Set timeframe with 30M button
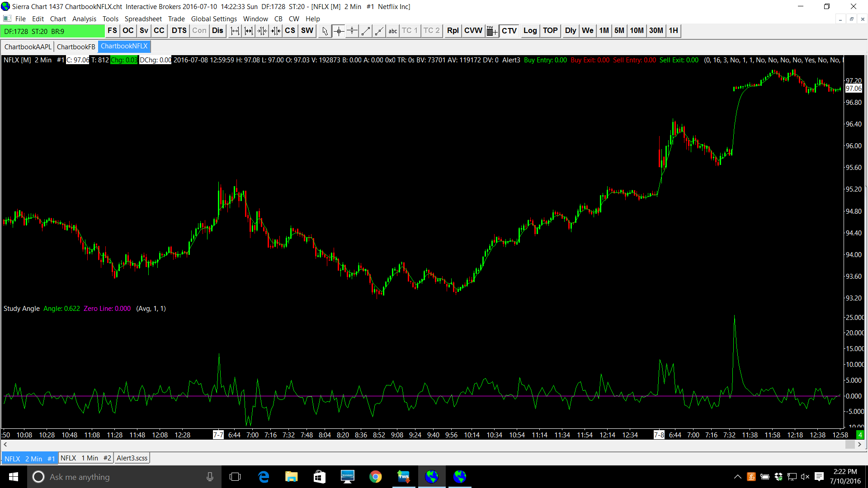This screenshot has height=488, width=868. [656, 31]
